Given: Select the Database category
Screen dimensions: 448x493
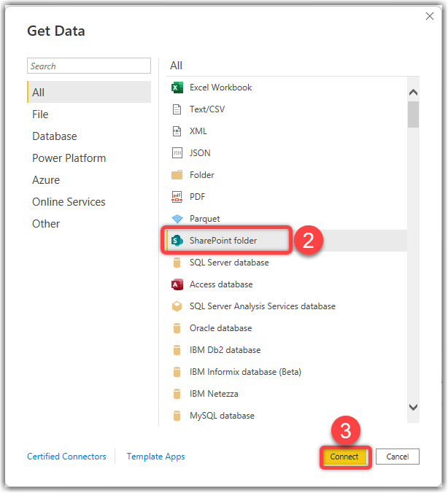Looking at the screenshot, I should click(89, 136).
